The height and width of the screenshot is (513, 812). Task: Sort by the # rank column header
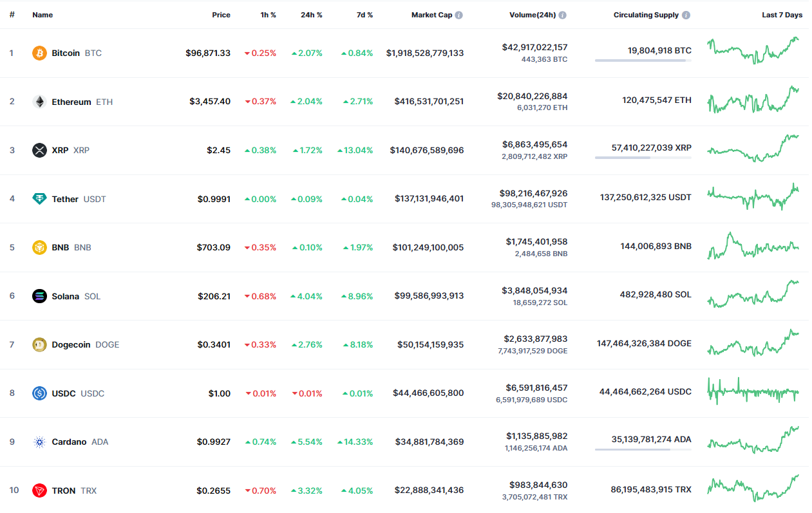tap(12, 15)
